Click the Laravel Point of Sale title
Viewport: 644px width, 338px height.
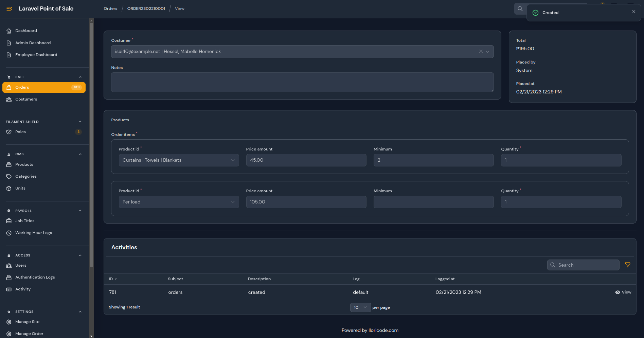point(46,8)
